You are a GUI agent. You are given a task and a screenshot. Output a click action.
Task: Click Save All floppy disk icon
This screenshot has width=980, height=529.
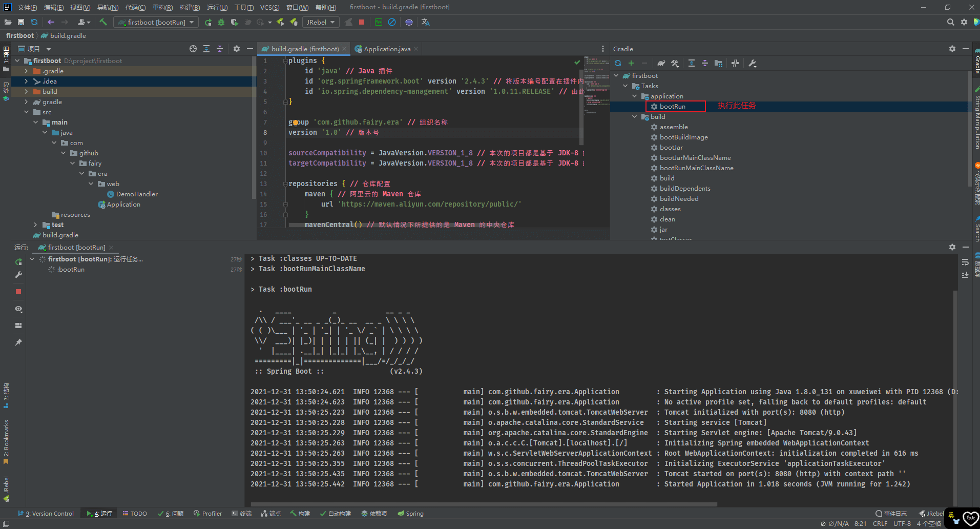[x=21, y=22]
